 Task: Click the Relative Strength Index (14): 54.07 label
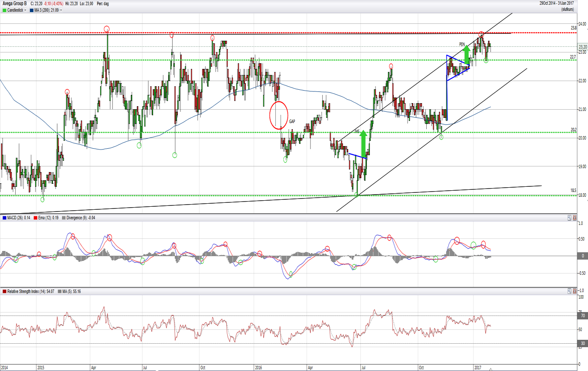click(x=31, y=291)
